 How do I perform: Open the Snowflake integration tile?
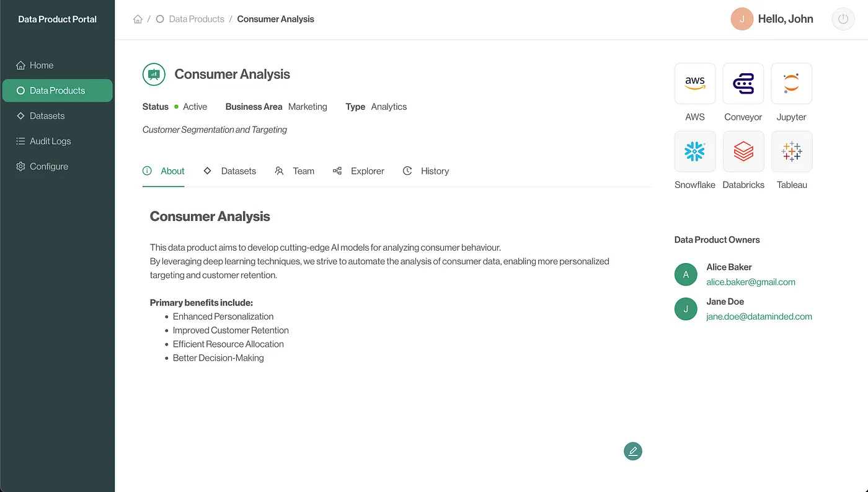pyautogui.click(x=694, y=151)
